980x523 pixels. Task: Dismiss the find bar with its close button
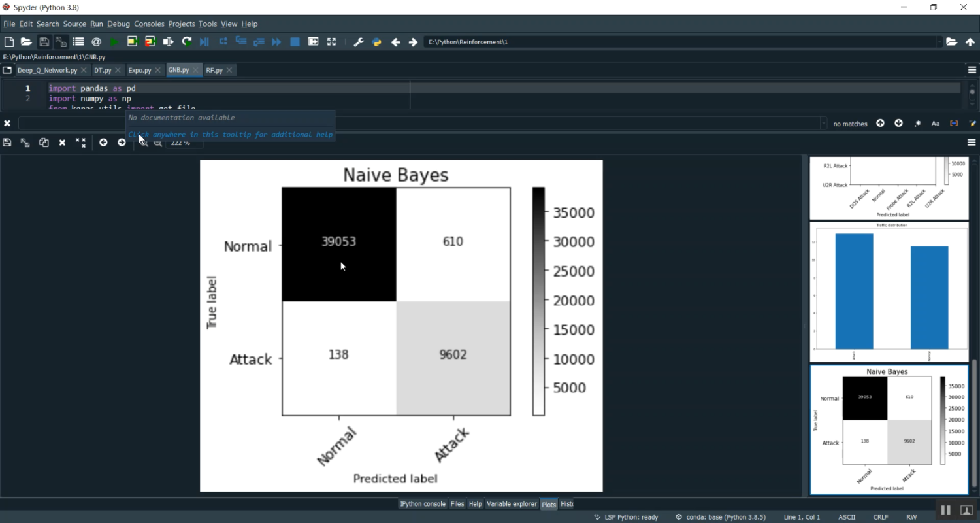pos(7,123)
